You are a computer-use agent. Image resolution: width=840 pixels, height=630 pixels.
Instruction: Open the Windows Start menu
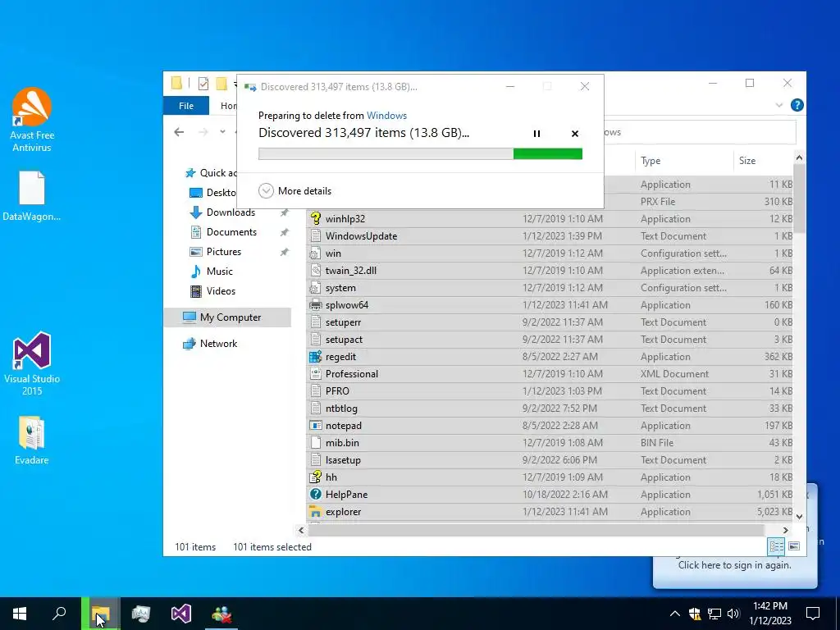pos(20,614)
